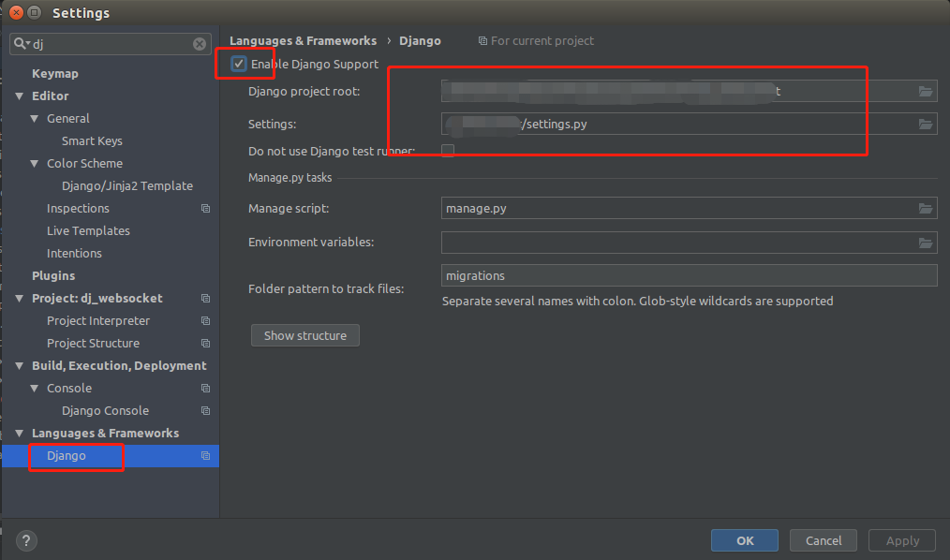This screenshot has height=560, width=950.
Task: Collapse the Editor tree section
Action: coord(19,96)
